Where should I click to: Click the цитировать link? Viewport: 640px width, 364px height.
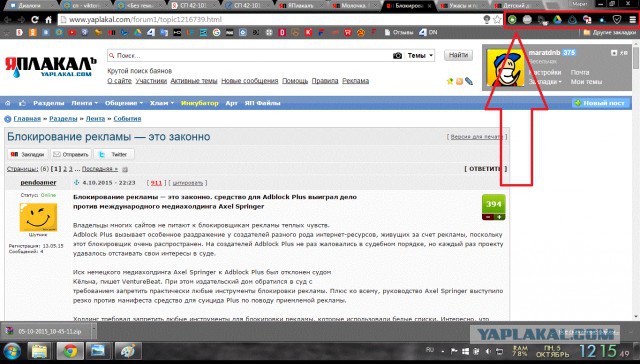[188, 183]
